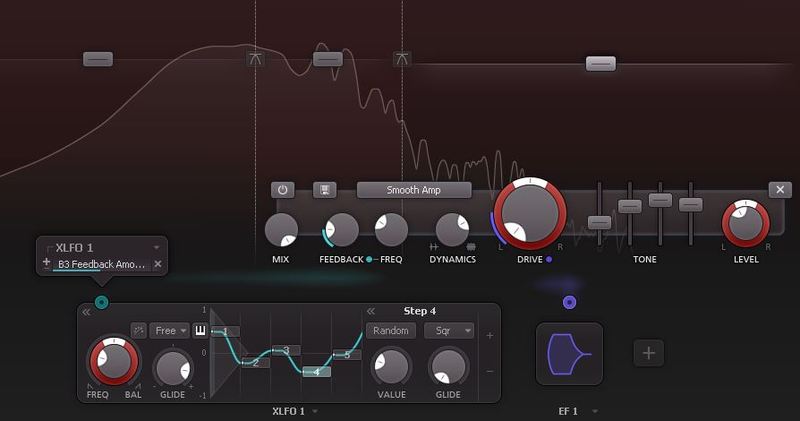
Task: Click the first crossover marker icon
Action: [255, 59]
